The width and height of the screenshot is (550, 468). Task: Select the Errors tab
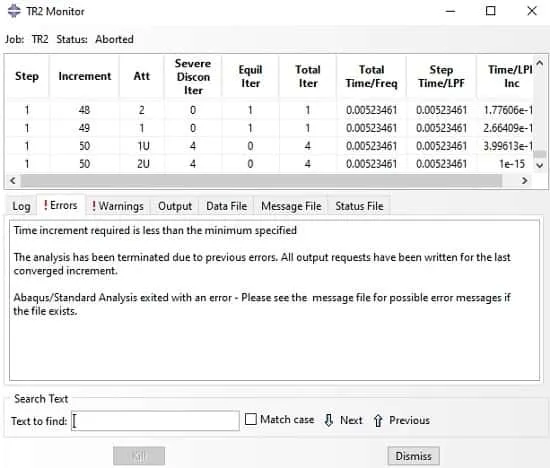[x=60, y=205]
